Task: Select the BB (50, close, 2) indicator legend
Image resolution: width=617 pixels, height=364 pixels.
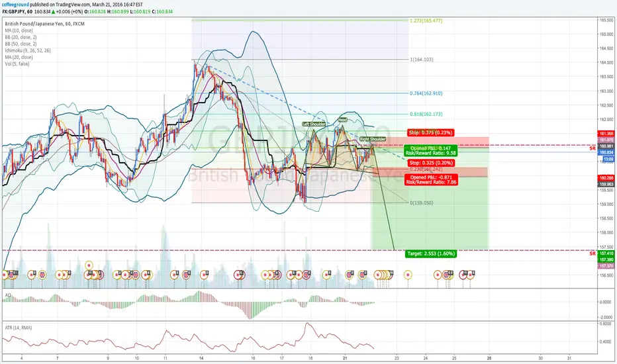Action: (21, 44)
